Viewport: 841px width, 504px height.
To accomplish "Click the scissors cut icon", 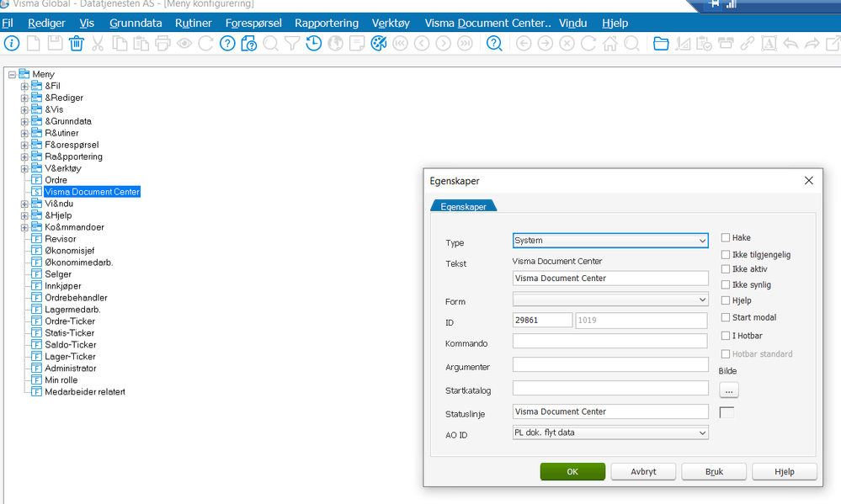I will point(98,44).
